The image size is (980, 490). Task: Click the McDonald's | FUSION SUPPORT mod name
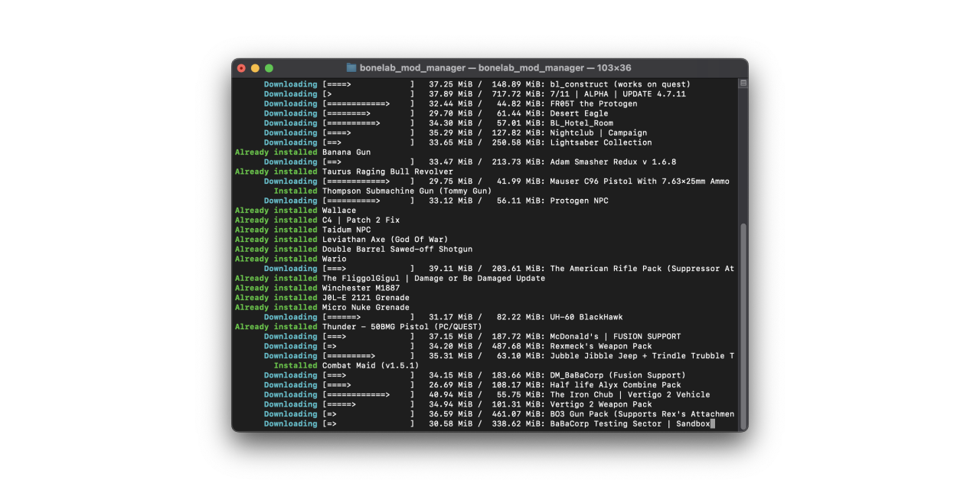click(615, 337)
